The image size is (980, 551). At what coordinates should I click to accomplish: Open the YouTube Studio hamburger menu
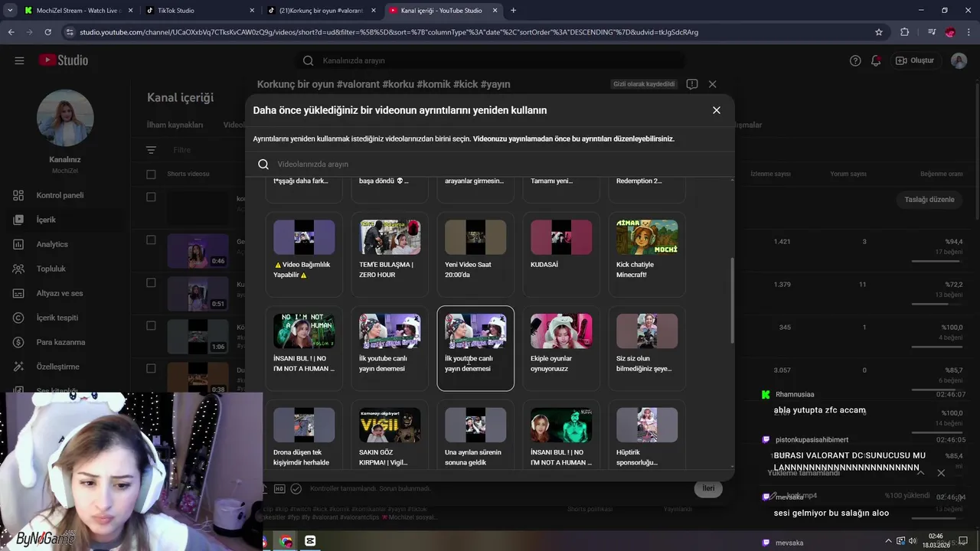click(x=19, y=60)
